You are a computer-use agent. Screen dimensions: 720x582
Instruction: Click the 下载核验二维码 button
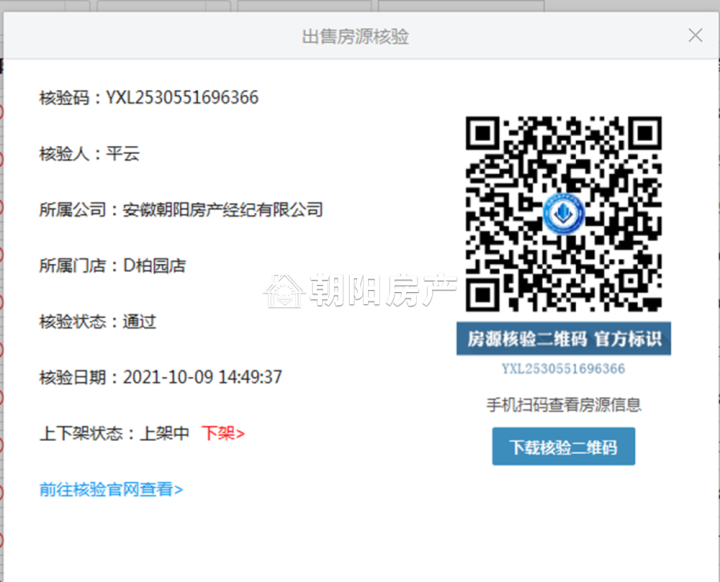click(563, 447)
